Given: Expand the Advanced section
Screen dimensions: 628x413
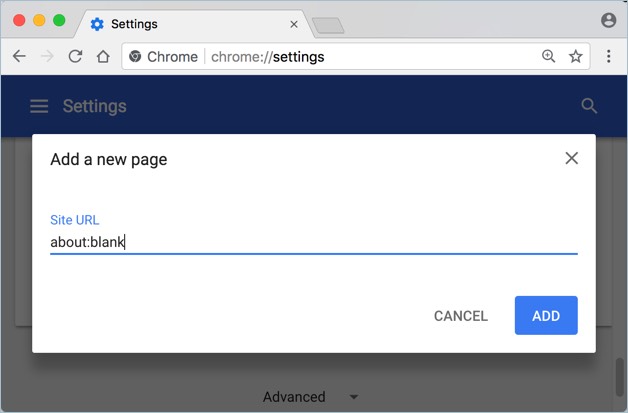Looking at the screenshot, I should coord(310,397).
